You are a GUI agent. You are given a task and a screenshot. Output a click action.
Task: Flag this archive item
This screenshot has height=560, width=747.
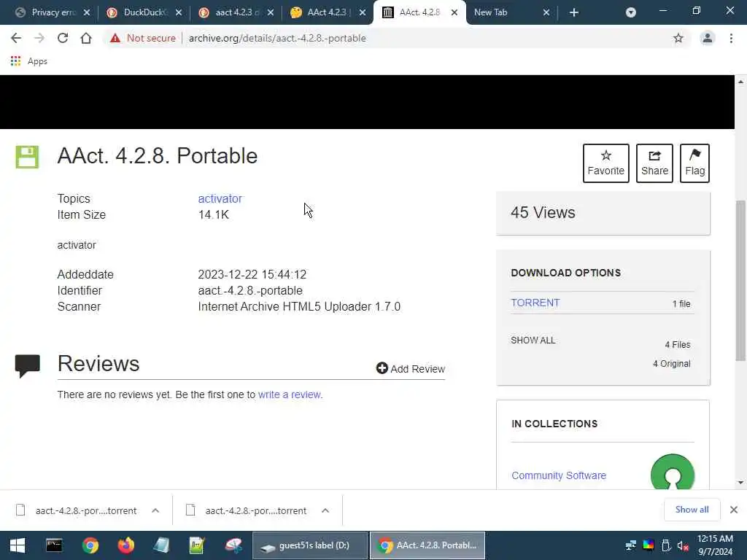point(694,163)
